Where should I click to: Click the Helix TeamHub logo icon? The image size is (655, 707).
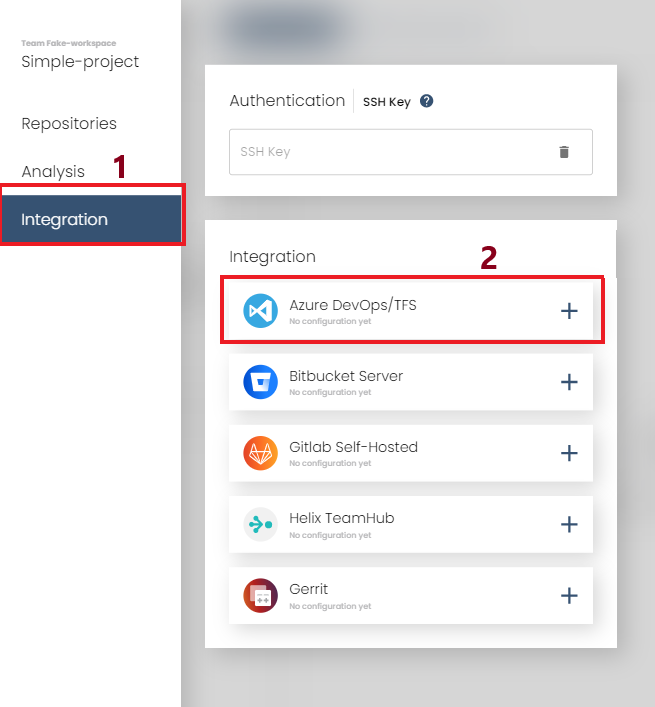pos(260,524)
